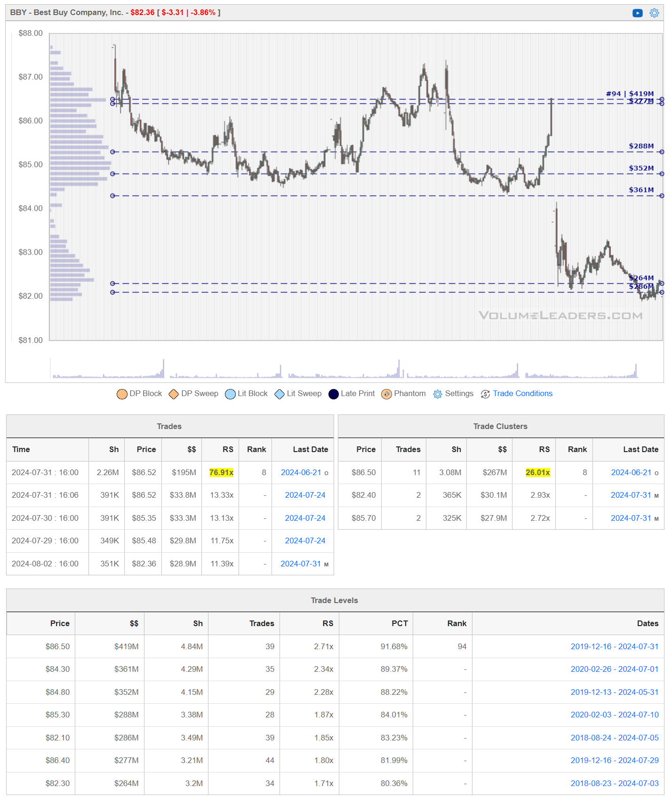Toggle the Lit Block legend circle
Viewport: 672px width, 803px height.
point(230,394)
